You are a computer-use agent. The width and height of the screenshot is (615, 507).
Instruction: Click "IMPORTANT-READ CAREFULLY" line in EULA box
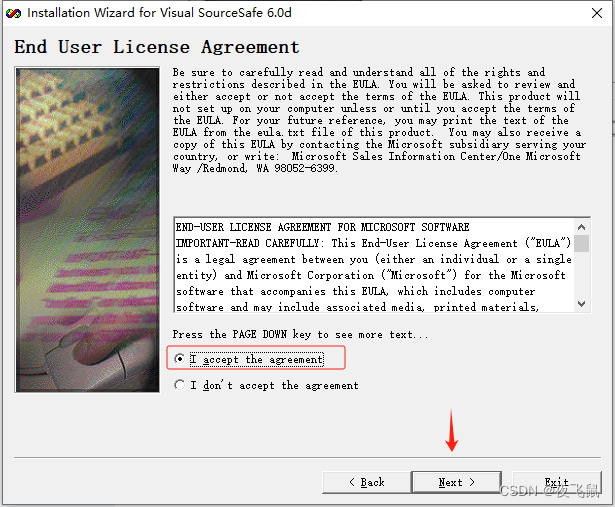coord(373,243)
